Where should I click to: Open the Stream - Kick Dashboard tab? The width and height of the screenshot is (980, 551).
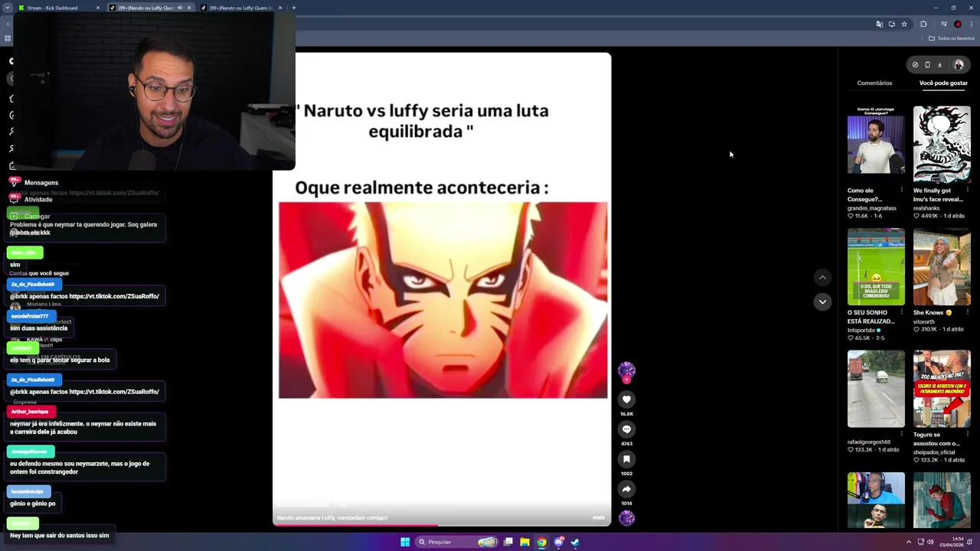60,8
